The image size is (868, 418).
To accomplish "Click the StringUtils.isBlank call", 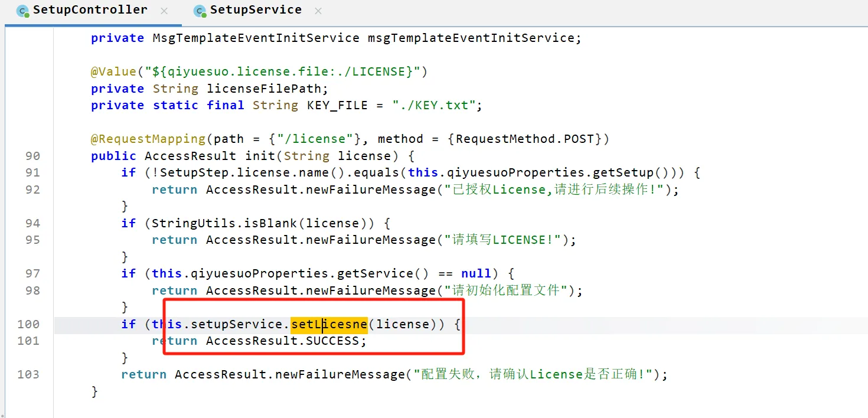I will (225, 223).
